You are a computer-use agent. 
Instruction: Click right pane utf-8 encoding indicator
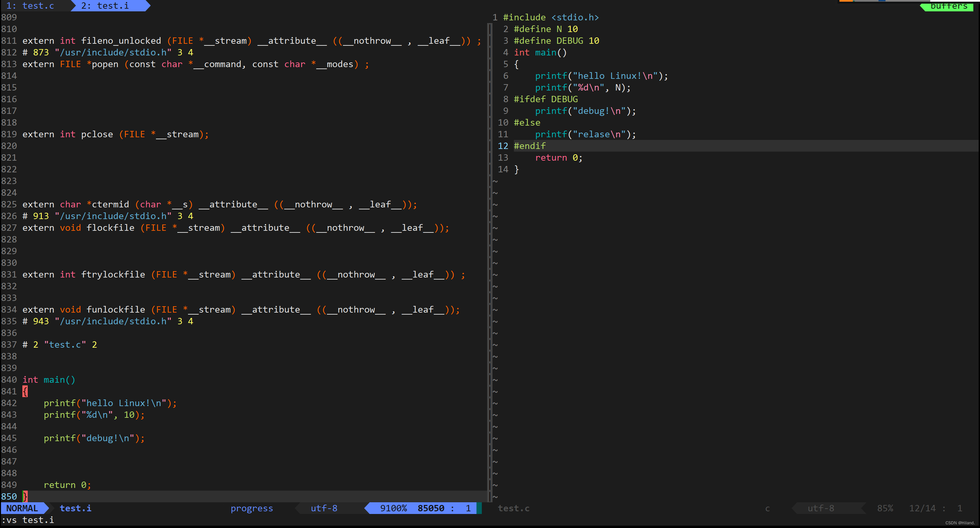click(x=821, y=508)
